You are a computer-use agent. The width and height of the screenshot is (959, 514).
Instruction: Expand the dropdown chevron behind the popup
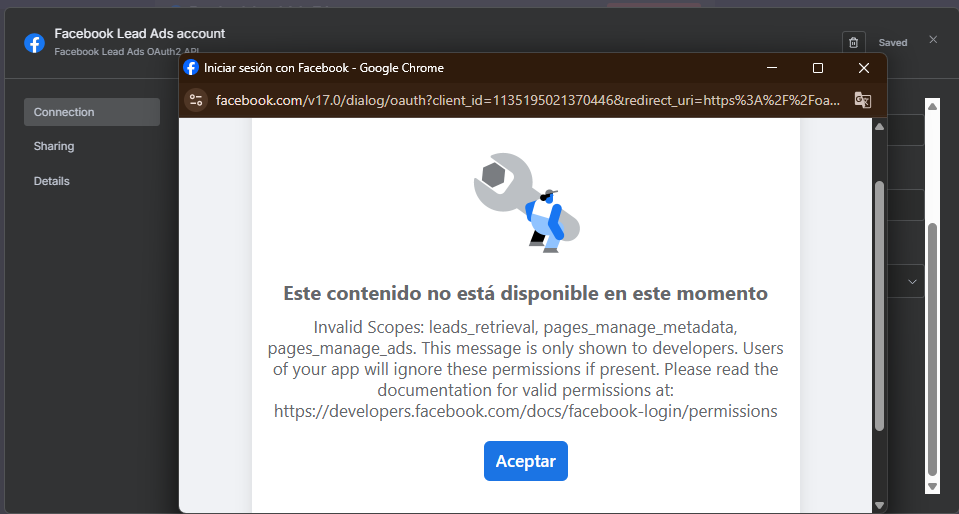[912, 281]
